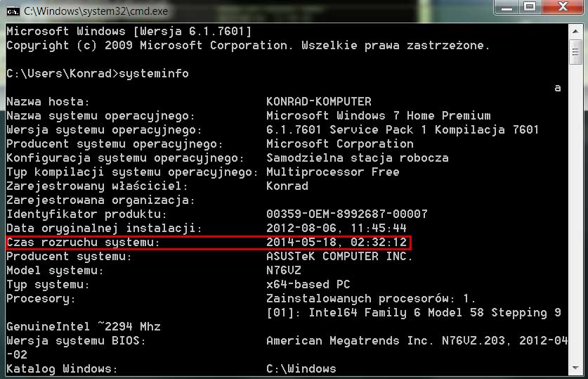Click the install date 2012-08-06, 11:45:44
The height and width of the screenshot is (379, 588).
pyautogui.click(x=337, y=228)
